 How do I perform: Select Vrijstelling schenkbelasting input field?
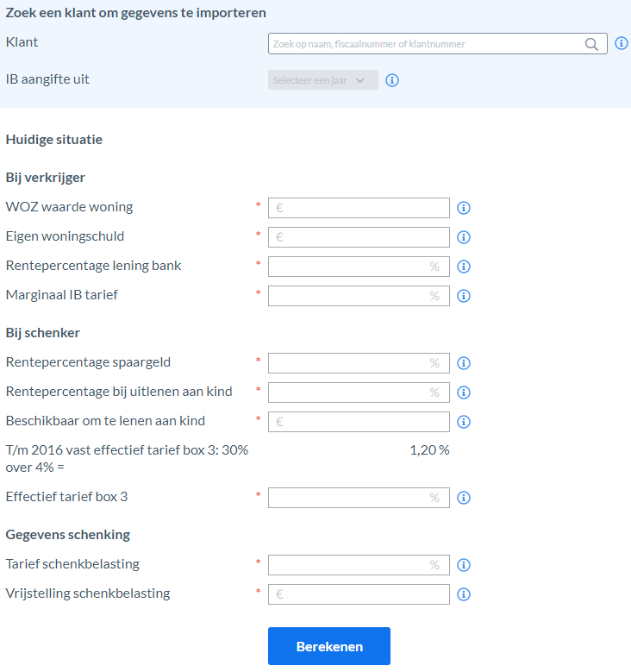(x=359, y=594)
